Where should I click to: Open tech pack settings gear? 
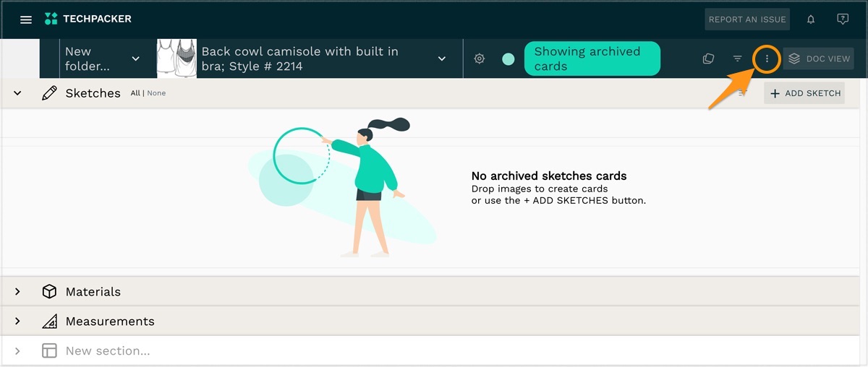coord(479,59)
